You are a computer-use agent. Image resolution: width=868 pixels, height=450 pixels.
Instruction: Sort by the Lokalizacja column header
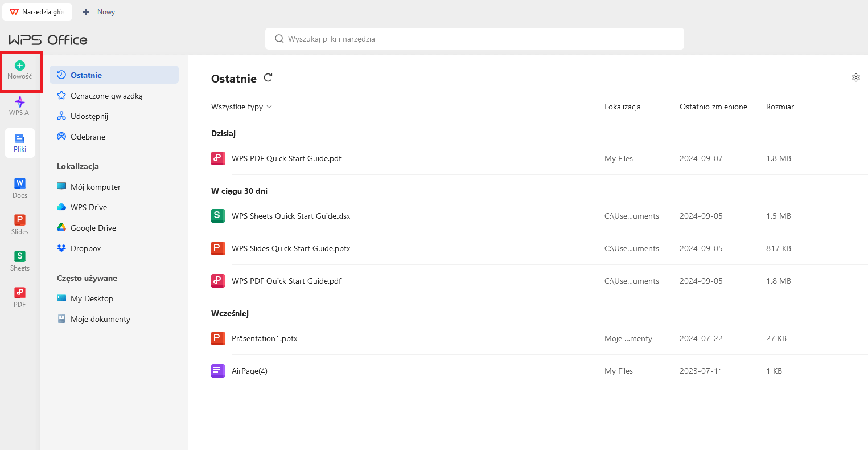623,107
